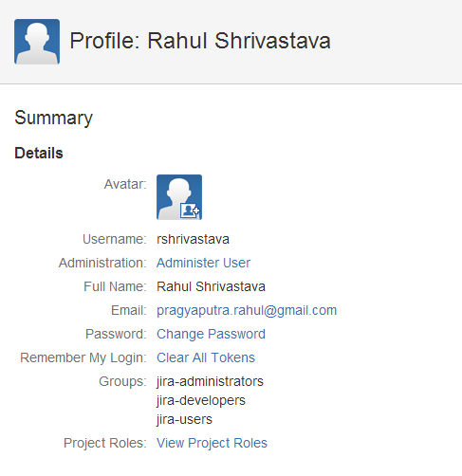The image size is (462, 476).
Task: Open View Project Roles
Action: pyautogui.click(x=212, y=443)
